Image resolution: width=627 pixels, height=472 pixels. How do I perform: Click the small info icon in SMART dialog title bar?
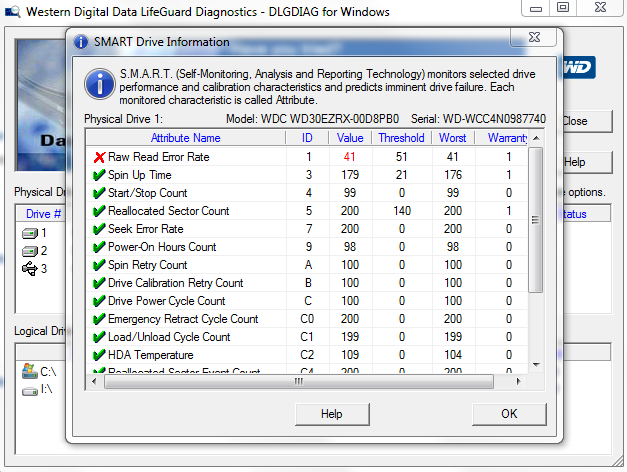81,42
